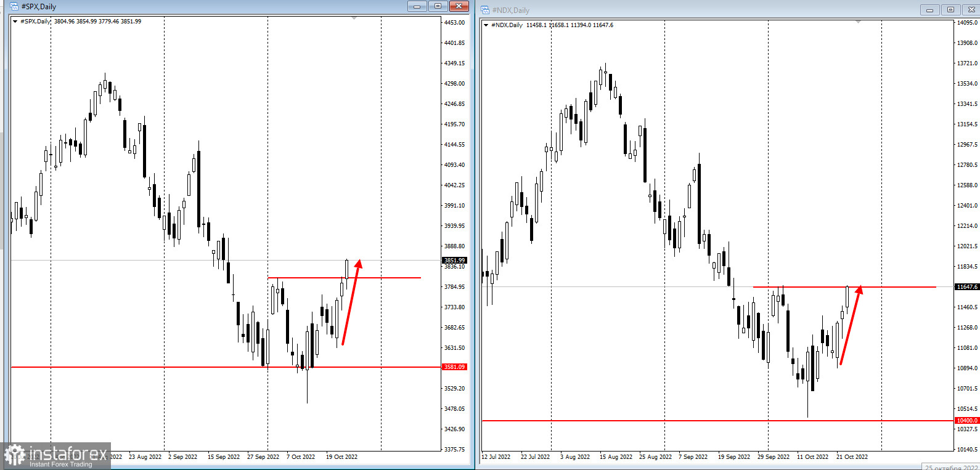
Task: Click the 23 Aug 2022 date on SPX axis
Action: click(x=145, y=457)
